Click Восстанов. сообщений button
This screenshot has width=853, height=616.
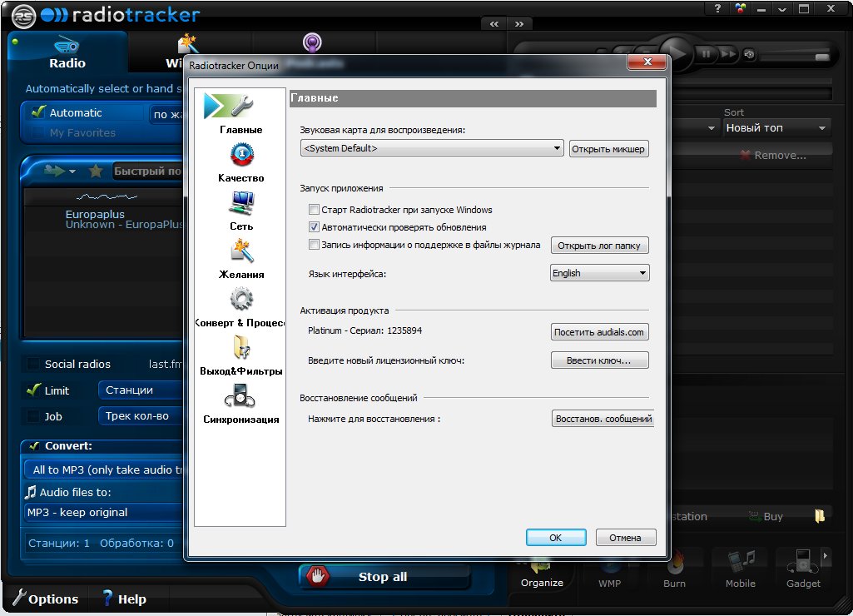[x=603, y=419]
